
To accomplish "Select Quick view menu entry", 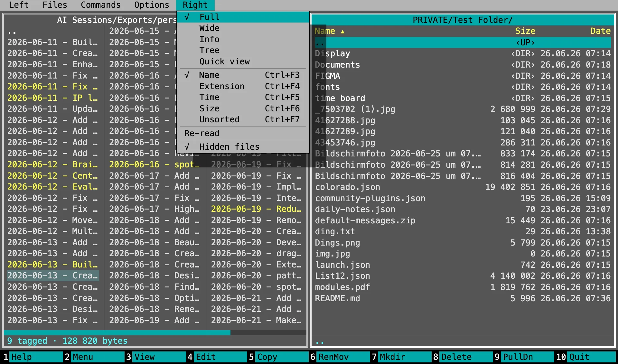I will (x=243, y=61).
